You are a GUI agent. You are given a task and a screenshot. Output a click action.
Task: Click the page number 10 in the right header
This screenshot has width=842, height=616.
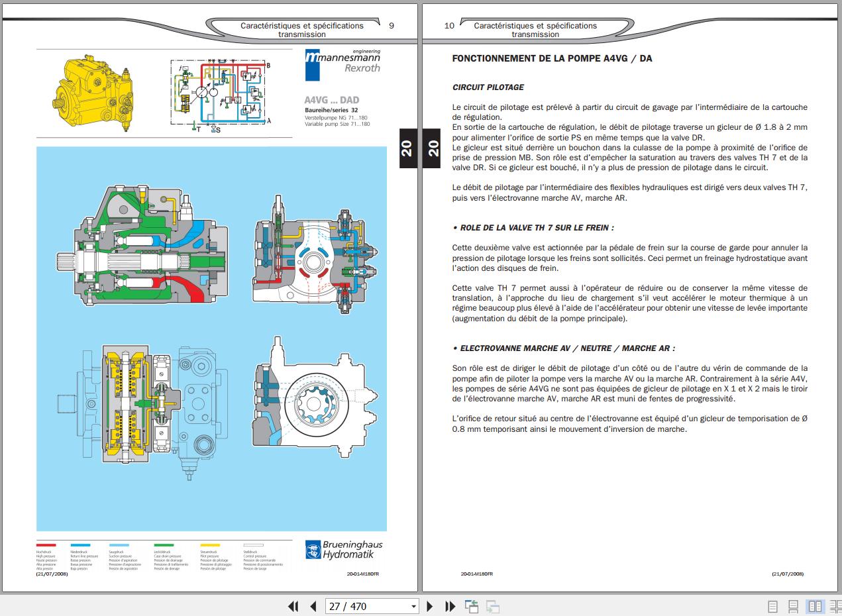coord(449,26)
